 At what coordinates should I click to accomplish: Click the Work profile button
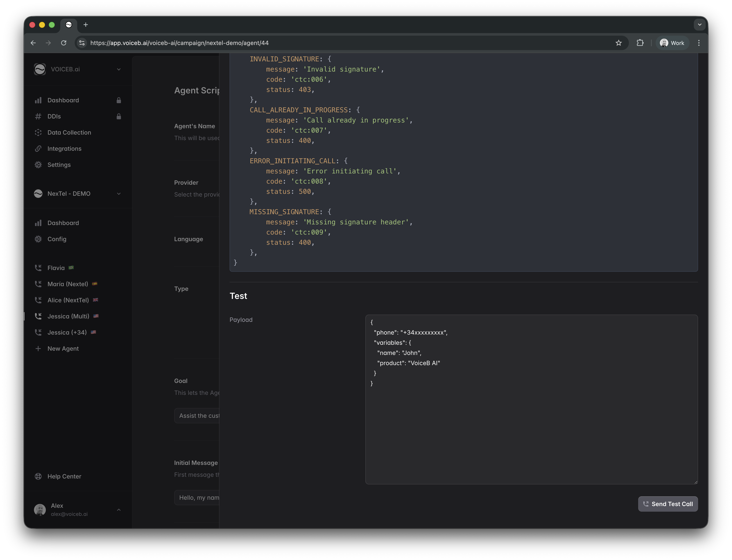tap(672, 43)
